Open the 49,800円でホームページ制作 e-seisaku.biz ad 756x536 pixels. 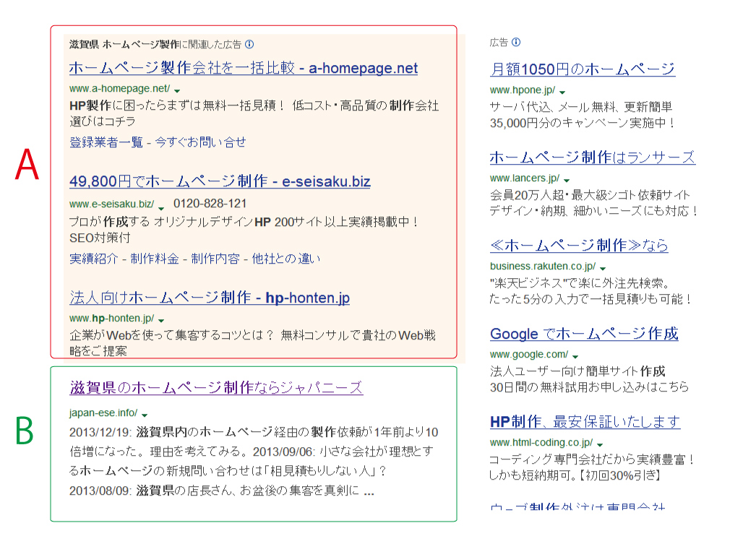[x=220, y=182]
